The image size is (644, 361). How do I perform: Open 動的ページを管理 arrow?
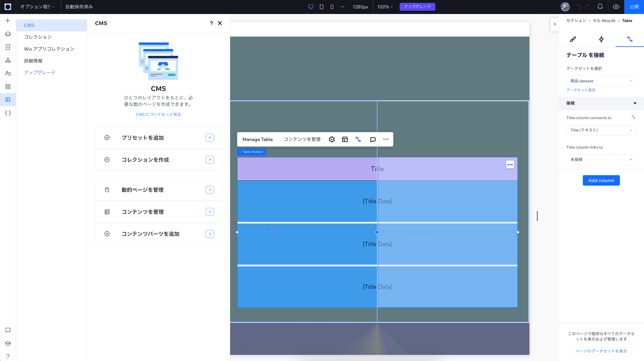click(x=210, y=190)
